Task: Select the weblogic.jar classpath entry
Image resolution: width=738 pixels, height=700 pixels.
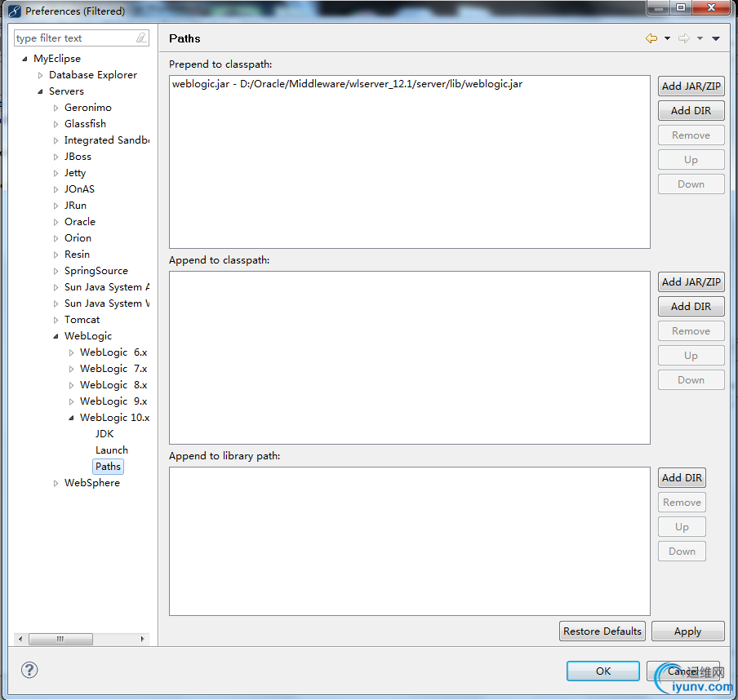Action: (347, 84)
